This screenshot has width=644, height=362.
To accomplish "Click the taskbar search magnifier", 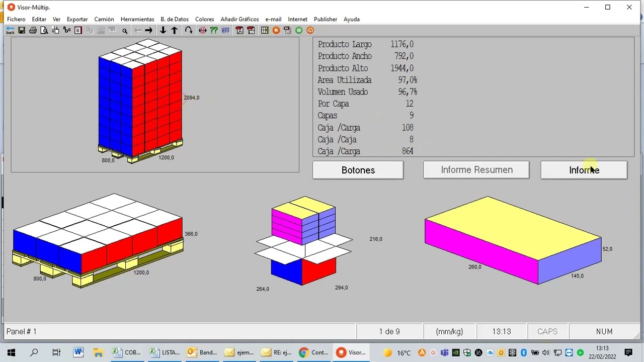I will click(x=34, y=352).
